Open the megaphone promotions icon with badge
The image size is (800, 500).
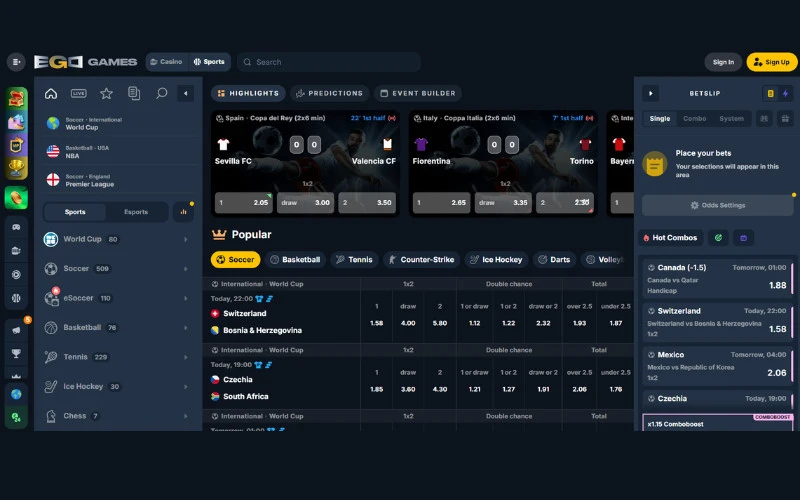(x=16, y=330)
